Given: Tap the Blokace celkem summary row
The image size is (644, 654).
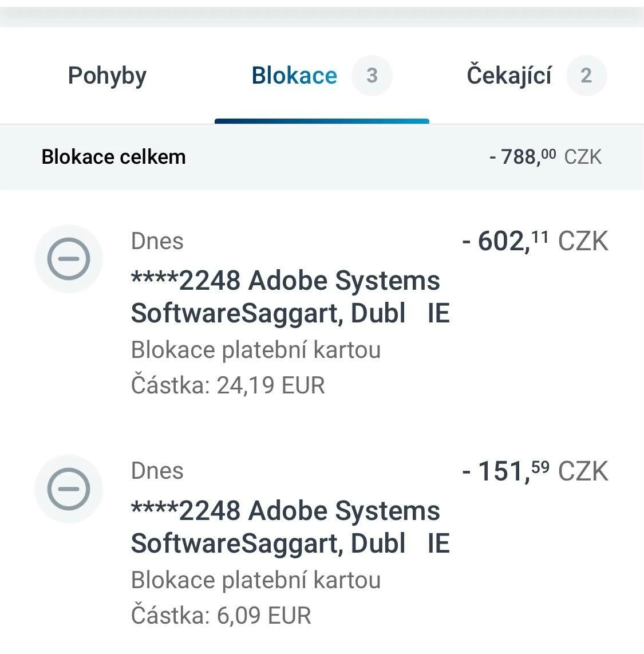Looking at the screenshot, I should point(322,157).
